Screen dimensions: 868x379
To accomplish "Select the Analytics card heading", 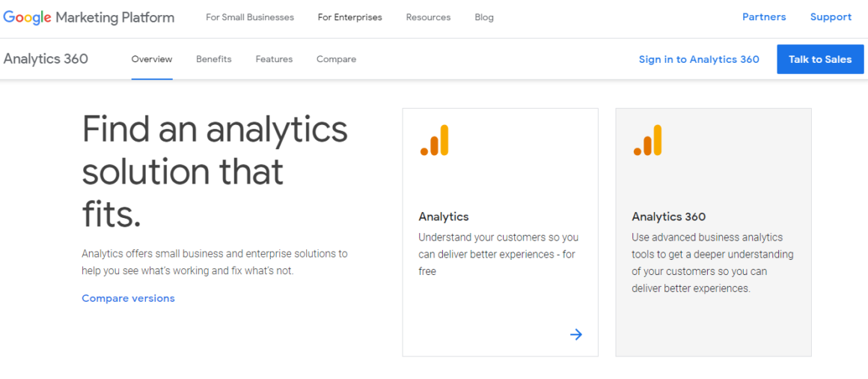I will pyautogui.click(x=444, y=216).
